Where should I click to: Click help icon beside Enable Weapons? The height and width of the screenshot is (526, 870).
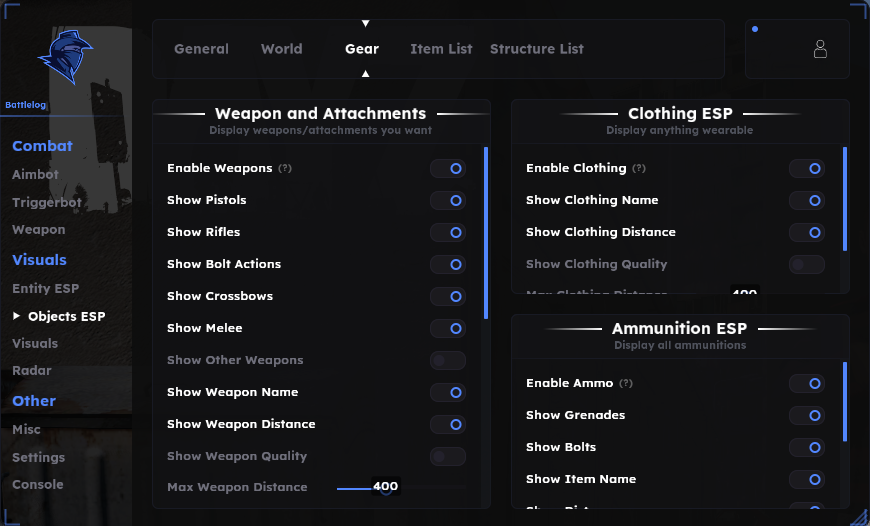[285, 168]
